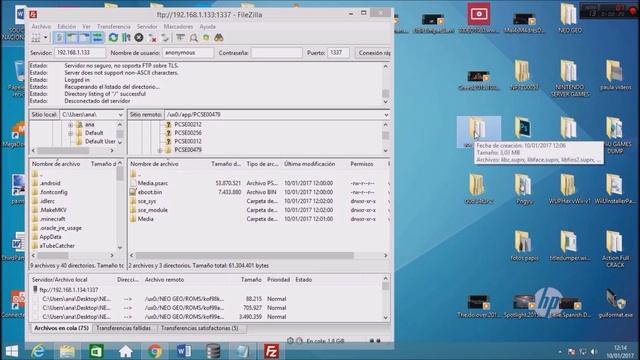Sort remote list by Última modificación
640x360 pixels.
tap(309, 164)
